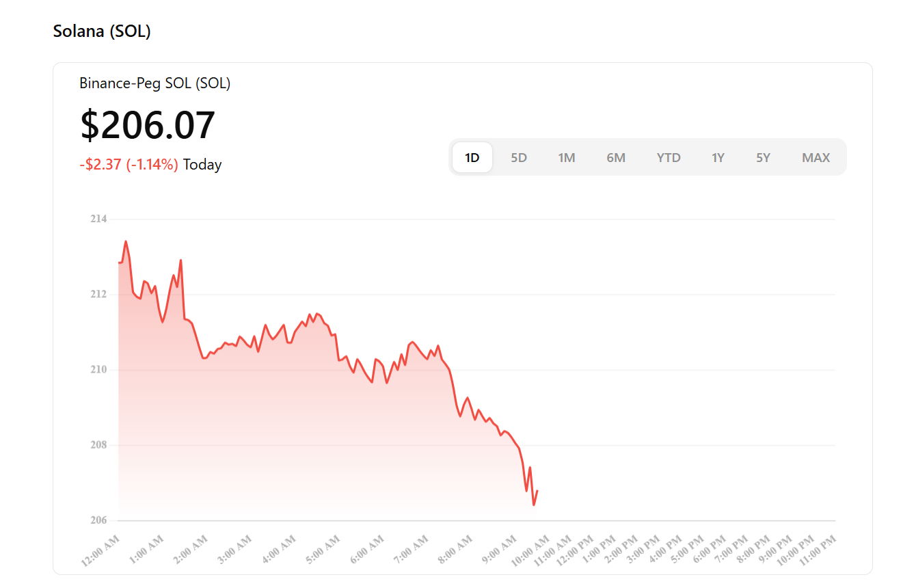Switch chart to 6M range
Viewport: 901px width, 588px height.
(615, 158)
